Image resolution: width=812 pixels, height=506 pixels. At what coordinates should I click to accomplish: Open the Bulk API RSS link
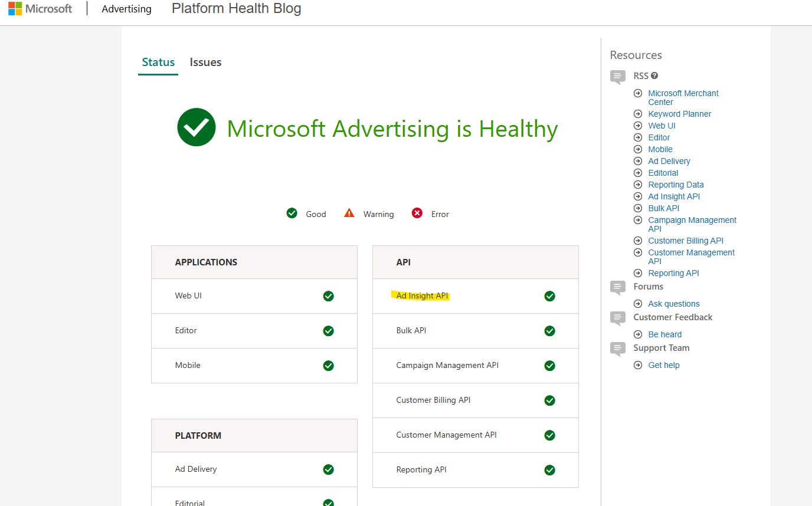click(663, 208)
